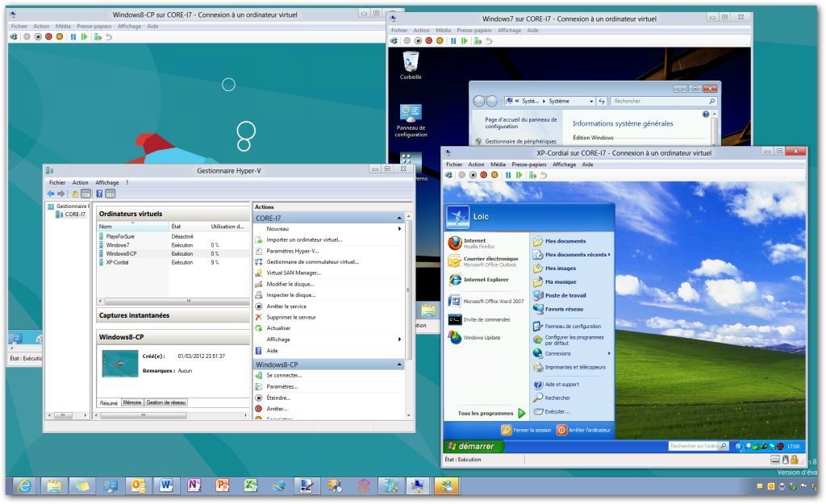Open Word from the host taskbar
Screen dimensions: 826x504
tap(166, 486)
